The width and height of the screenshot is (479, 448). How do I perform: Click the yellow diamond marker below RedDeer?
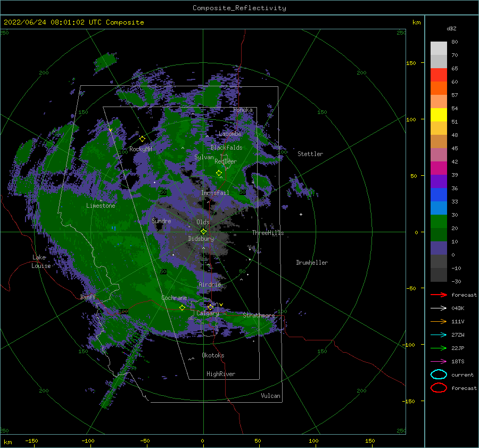(x=219, y=173)
